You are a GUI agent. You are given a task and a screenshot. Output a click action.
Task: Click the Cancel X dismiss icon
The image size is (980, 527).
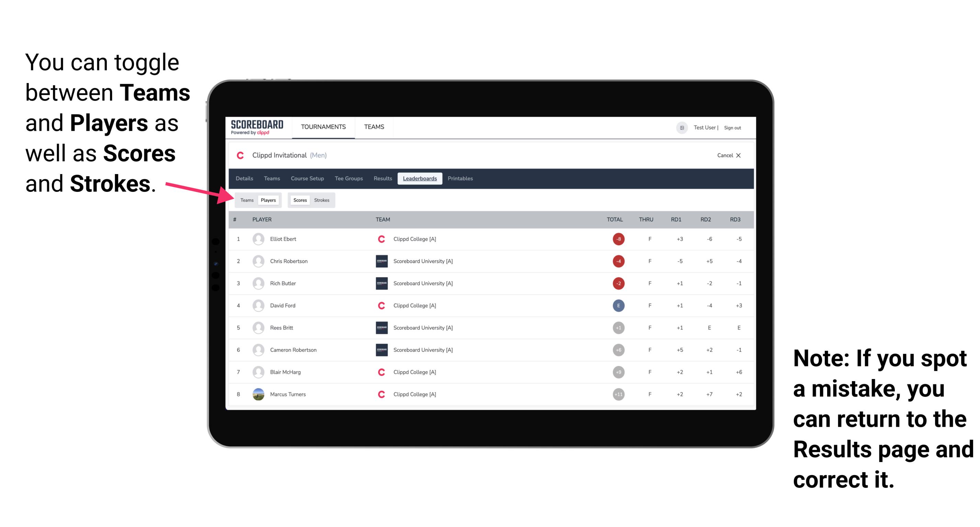click(x=740, y=156)
